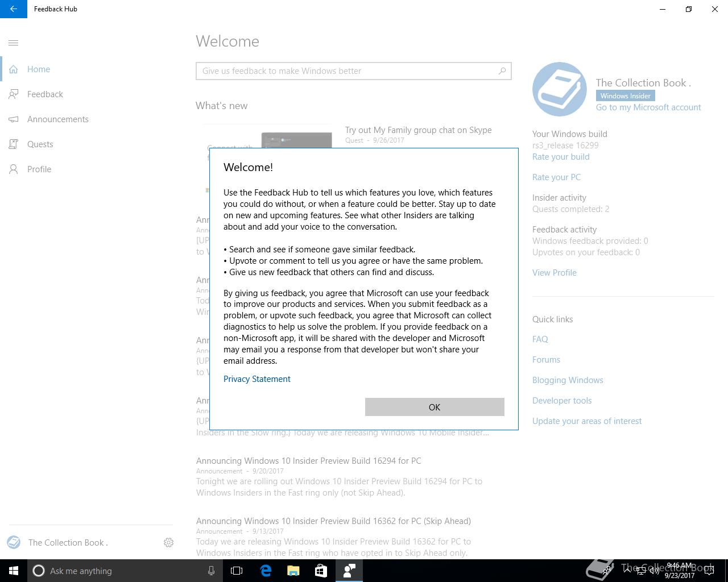The width and height of the screenshot is (728, 582).
Task: Click the Cortana circle icon
Action: pyautogui.click(x=39, y=571)
